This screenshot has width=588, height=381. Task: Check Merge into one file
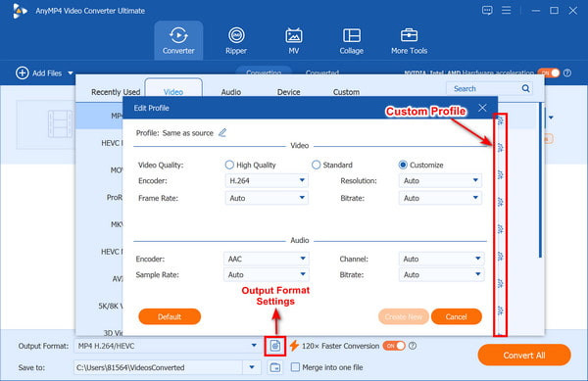[x=296, y=367]
